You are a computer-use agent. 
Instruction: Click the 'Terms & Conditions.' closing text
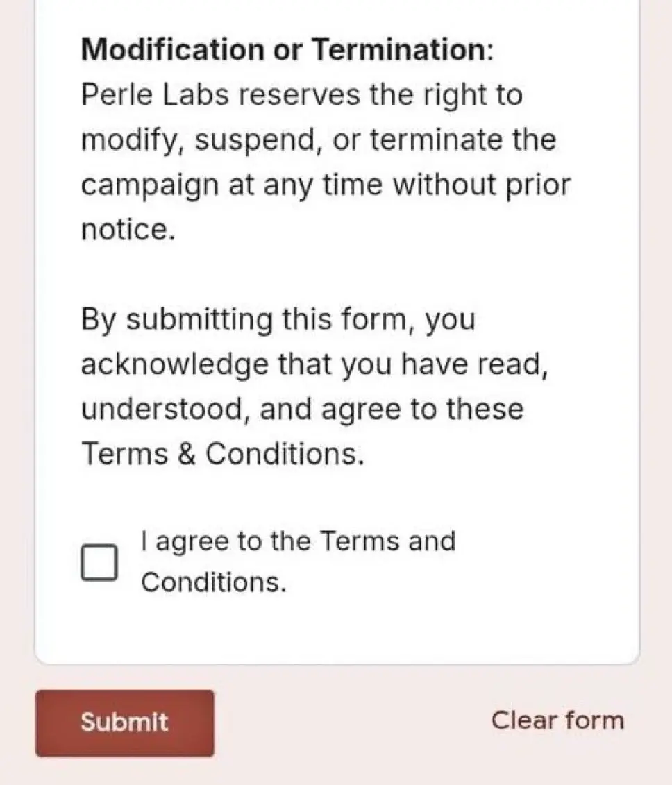point(222,453)
